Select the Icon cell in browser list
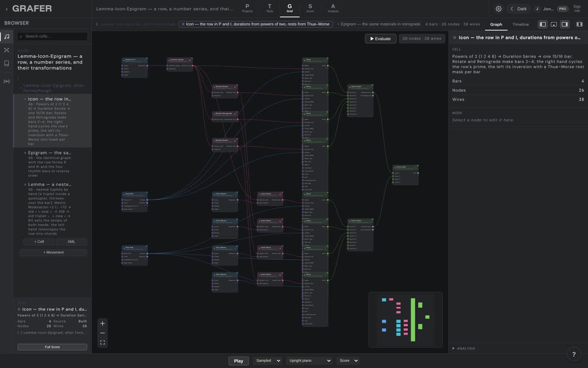The height and width of the screenshot is (368, 588). 53,121
